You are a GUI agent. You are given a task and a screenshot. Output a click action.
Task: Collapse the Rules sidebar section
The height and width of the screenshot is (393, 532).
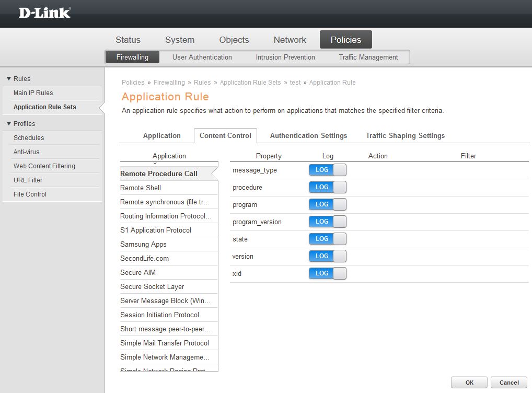[x=9, y=79]
